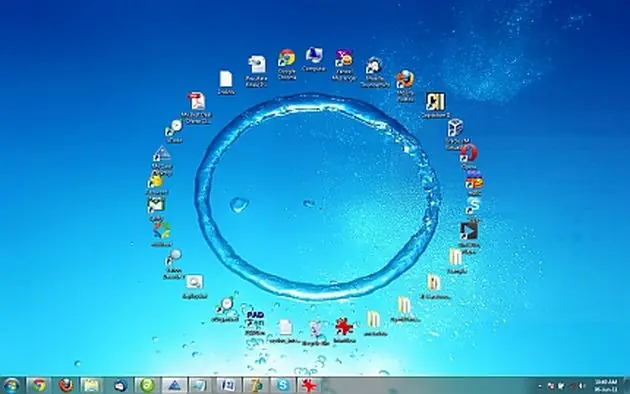
Task: Open the volume control in tray
Action: pyautogui.click(x=581, y=386)
